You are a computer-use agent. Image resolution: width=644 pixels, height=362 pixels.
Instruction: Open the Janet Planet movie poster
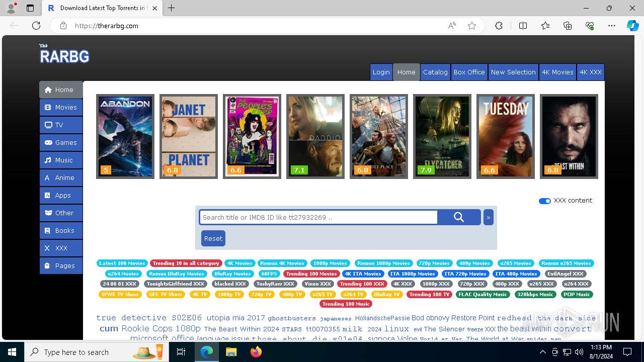pyautogui.click(x=189, y=136)
